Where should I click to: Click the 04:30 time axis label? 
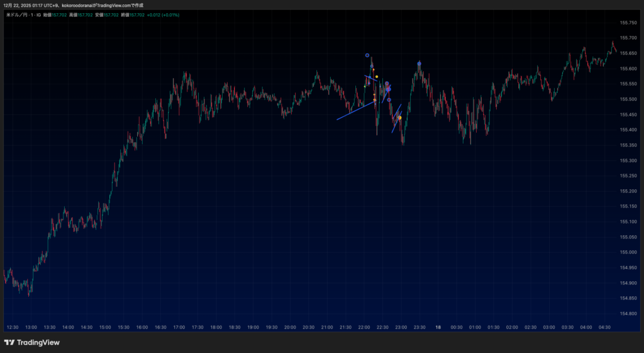click(x=604, y=327)
